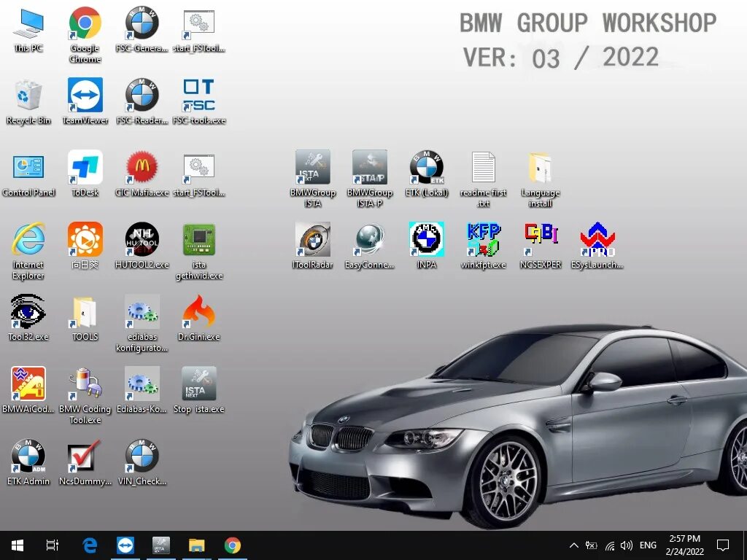Show hidden system tray icons
747x560 pixels.
[x=574, y=545]
